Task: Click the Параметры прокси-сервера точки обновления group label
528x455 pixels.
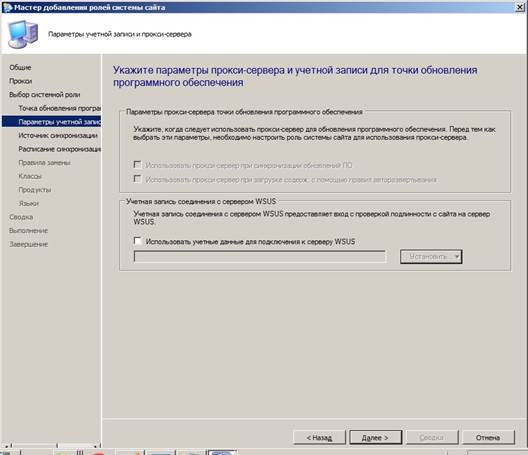Action: pyautogui.click(x=244, y=112)
